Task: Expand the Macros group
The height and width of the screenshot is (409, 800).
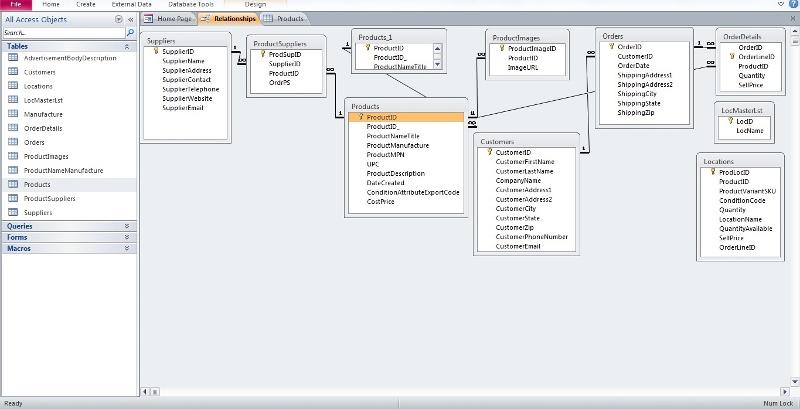Action: tap(127, 248)
